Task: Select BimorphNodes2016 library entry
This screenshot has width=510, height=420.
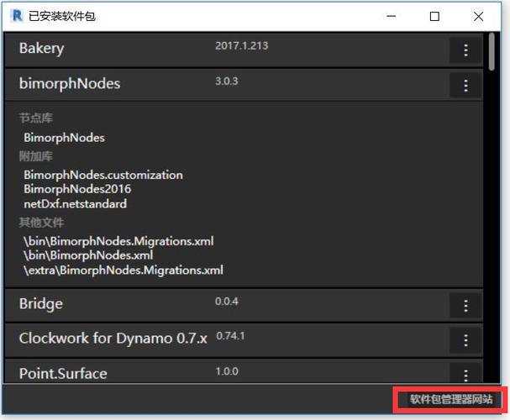Action: pos(77,189)
